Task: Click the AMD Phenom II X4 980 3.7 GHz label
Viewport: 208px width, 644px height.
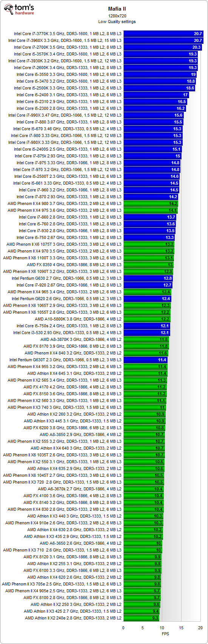Action: 65,203
